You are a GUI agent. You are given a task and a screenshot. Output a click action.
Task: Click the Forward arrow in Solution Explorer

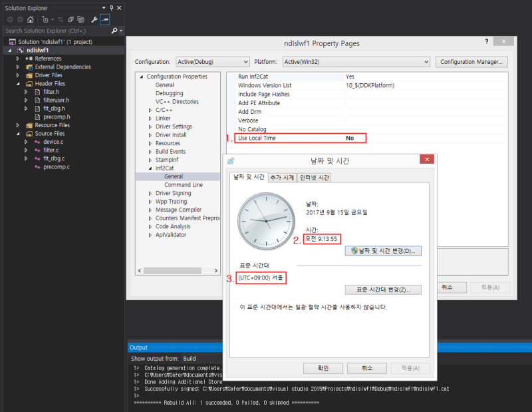tap(21, 20)
